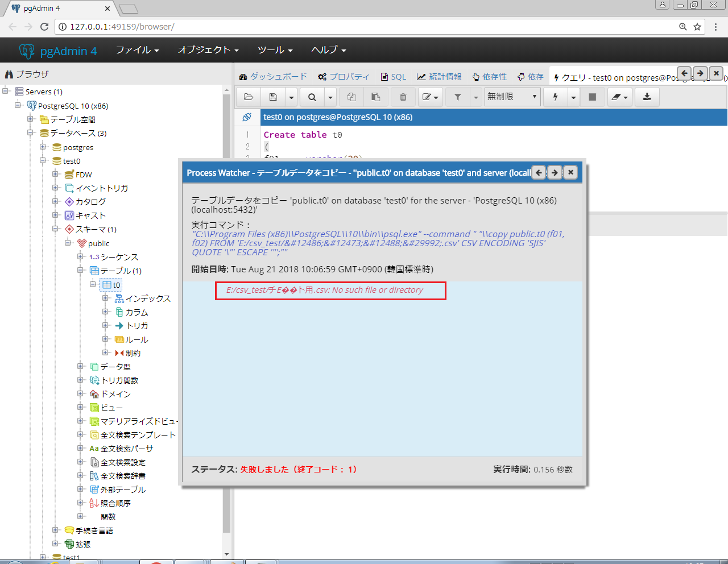
Task: Switch to the プロパティ tab
Action: [x=344, y=77]
